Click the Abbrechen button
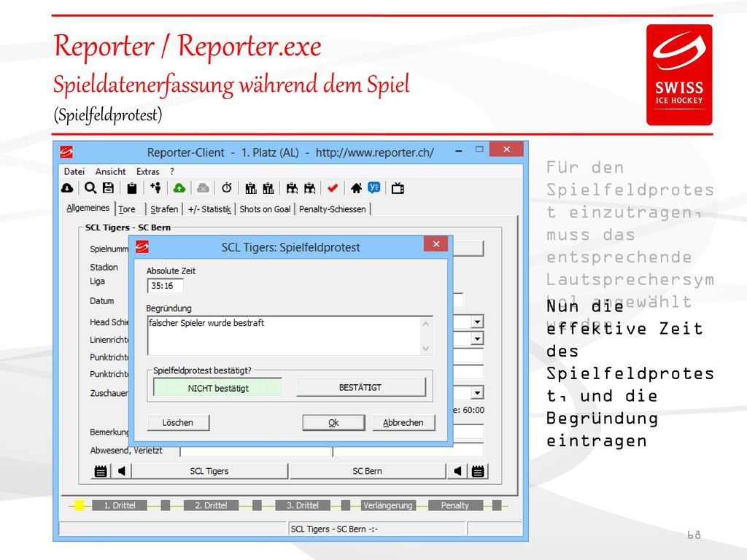Screen dimensions: 747x560 coord(403,422)
